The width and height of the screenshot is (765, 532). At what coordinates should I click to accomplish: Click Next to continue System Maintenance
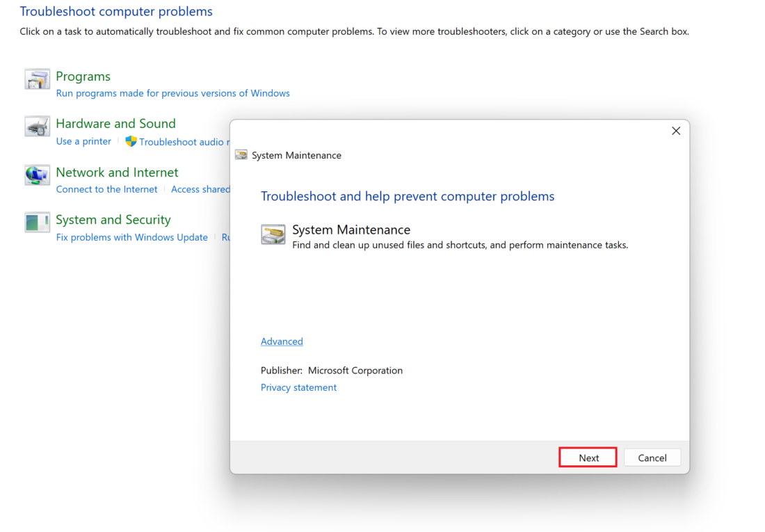588,457
